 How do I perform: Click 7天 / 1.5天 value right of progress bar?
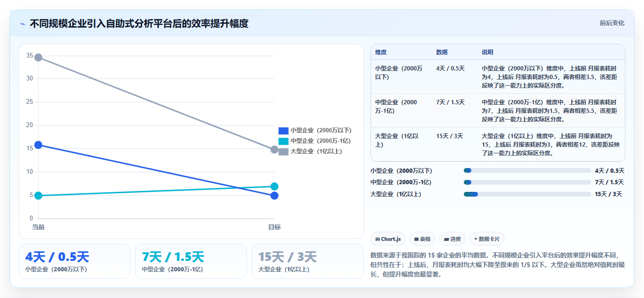point(609,182)
